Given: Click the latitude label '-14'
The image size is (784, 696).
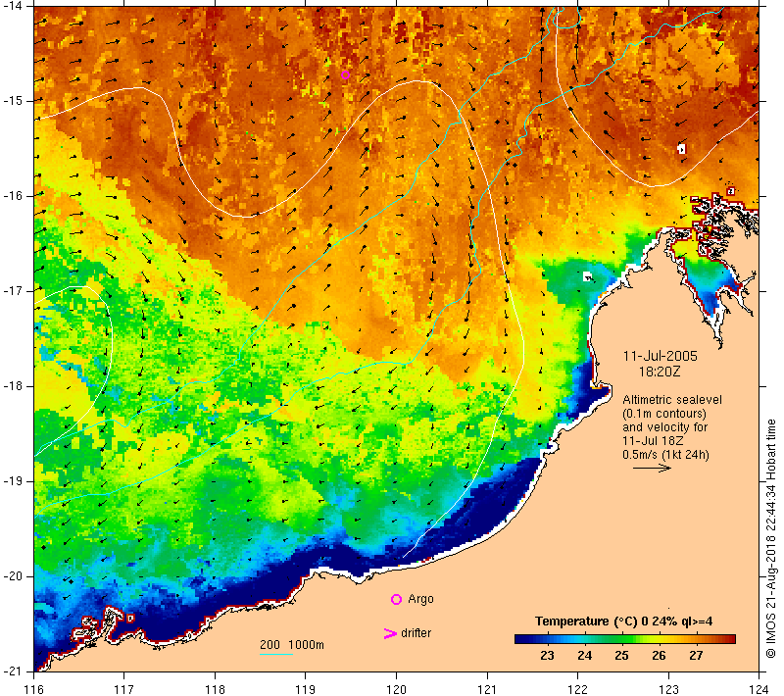Looking at the screenshot, I should pyautogui.click(x=13, y=6).
